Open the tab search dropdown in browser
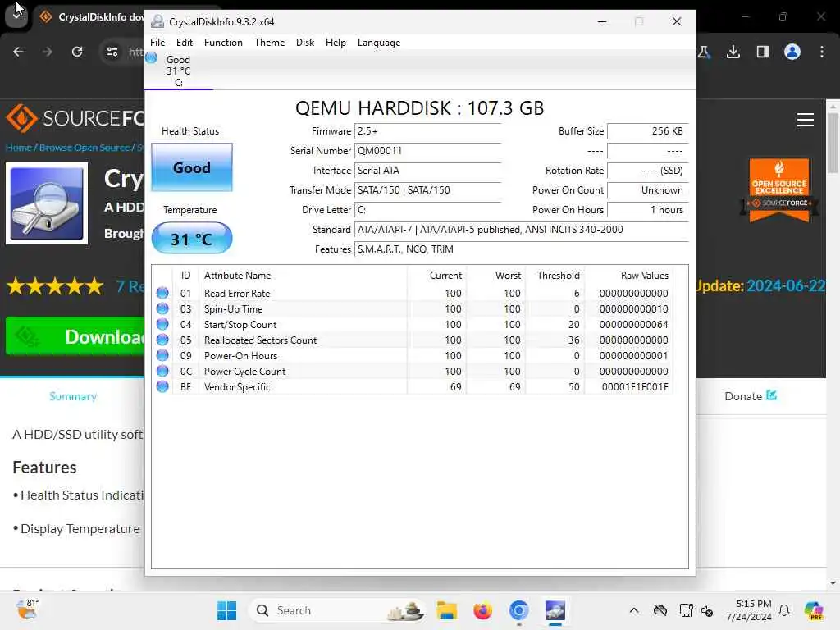This screenshot has height=630, width=840. (16, 16)
